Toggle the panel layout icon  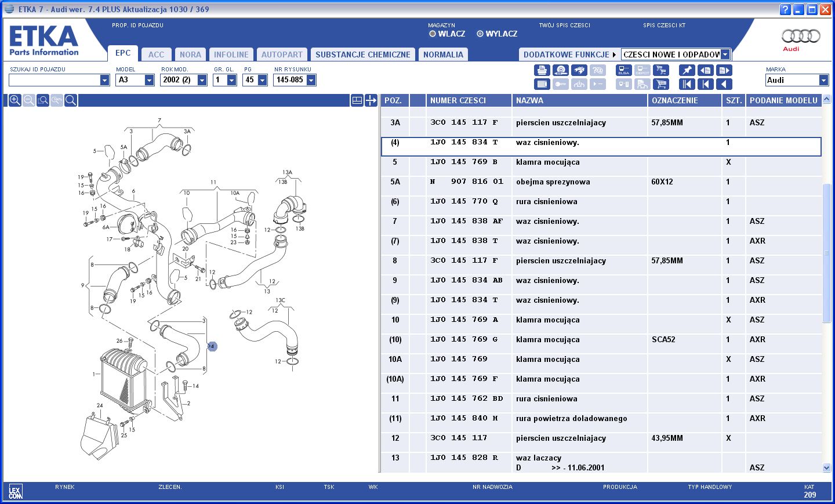pyautogui.click(x=357, y=100)
